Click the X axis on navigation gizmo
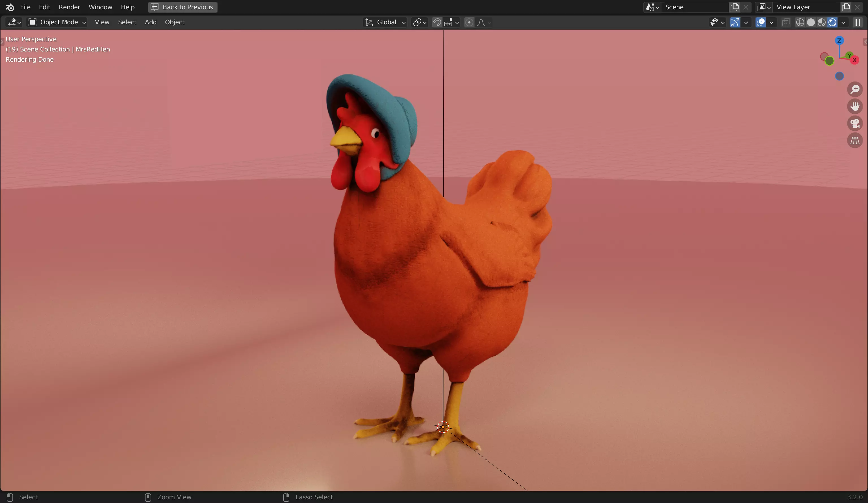This screenshot has height=503, width=868. (854, 60)
